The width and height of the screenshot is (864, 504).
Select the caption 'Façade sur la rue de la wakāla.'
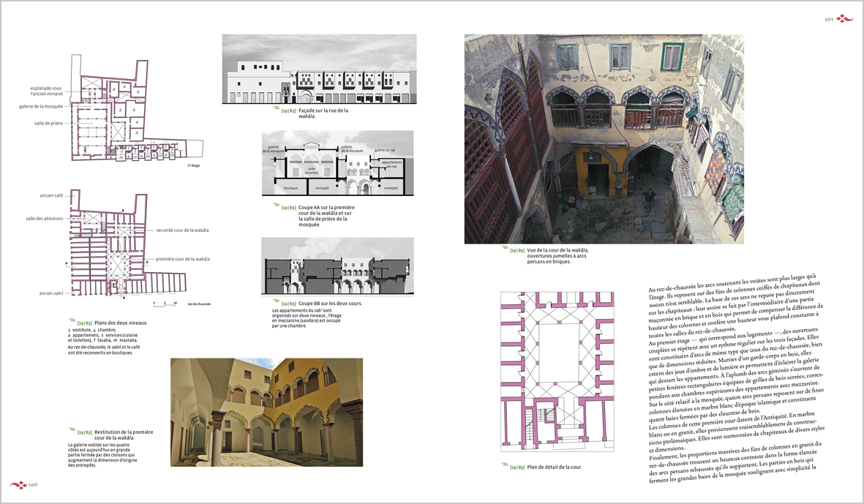[323, 113]
